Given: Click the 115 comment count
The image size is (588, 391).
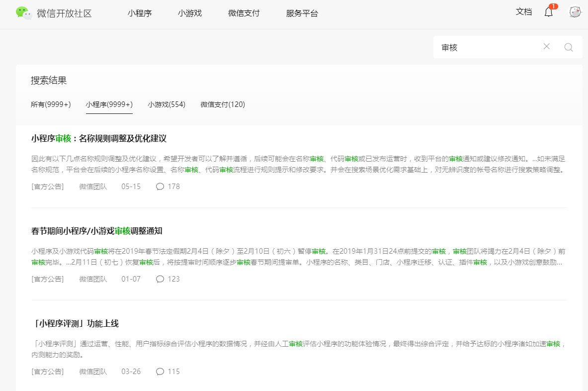Looking at the screenshot, I should coord(173,372).
